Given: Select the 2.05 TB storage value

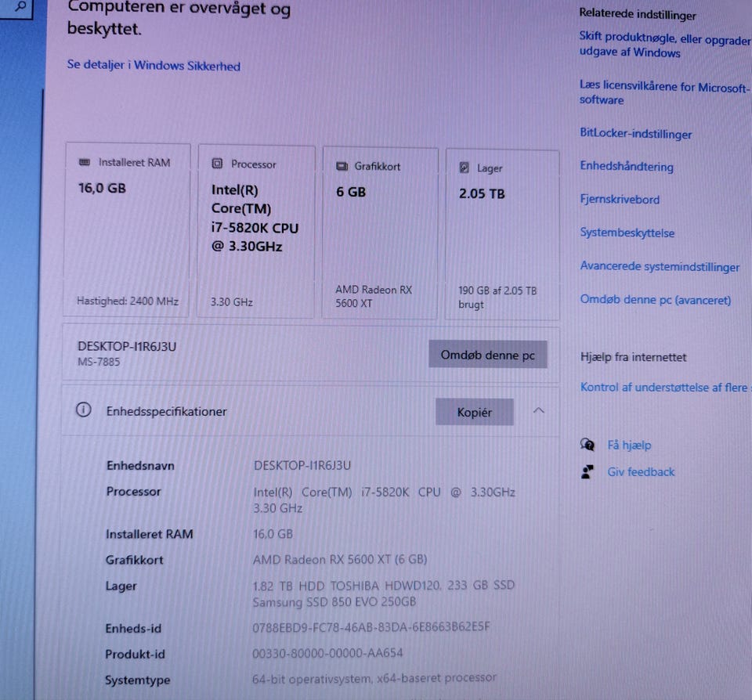Looking at the screenshot, I should tap(482, 194).
